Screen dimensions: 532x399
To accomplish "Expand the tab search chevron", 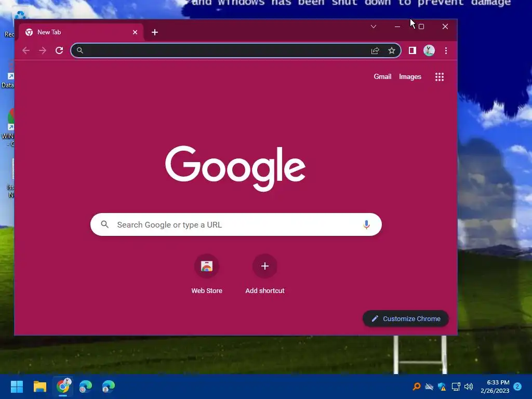I will [x=374, y=26].
